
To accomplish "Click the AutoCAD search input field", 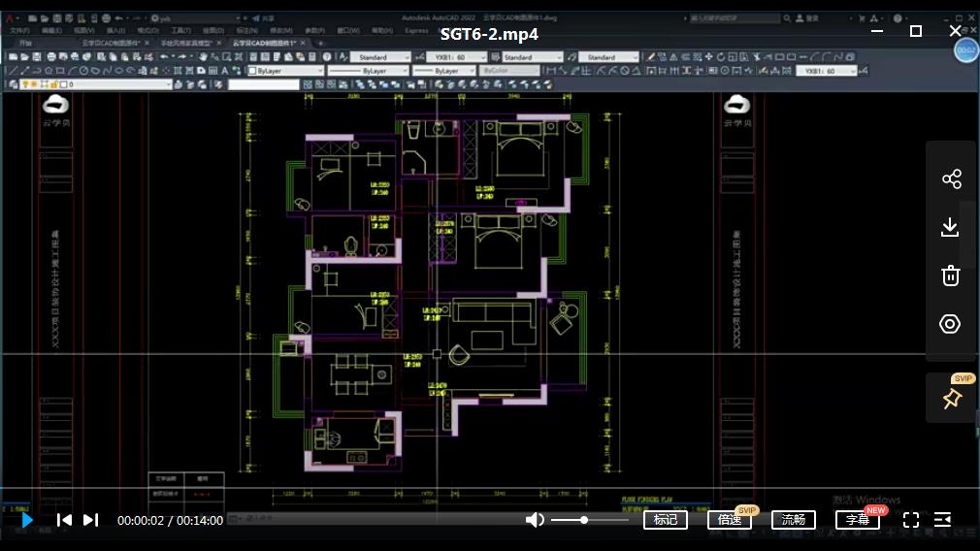I will [735, 18].
